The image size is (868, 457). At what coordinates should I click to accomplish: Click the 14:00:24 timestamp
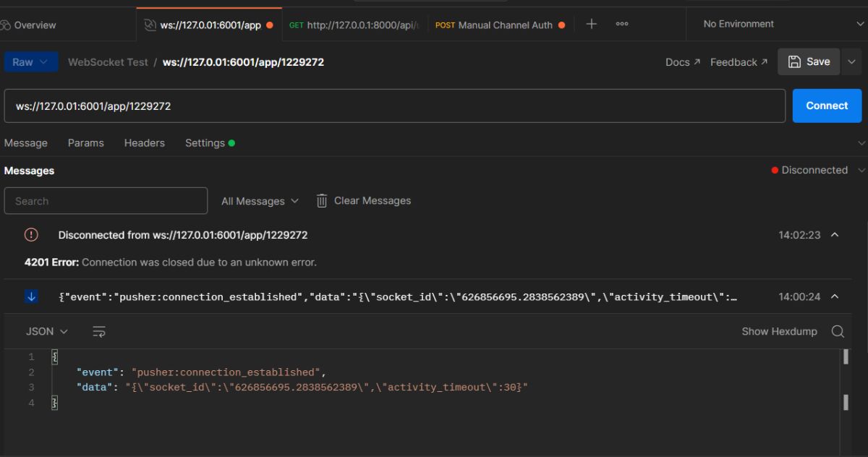pos(799,296)
